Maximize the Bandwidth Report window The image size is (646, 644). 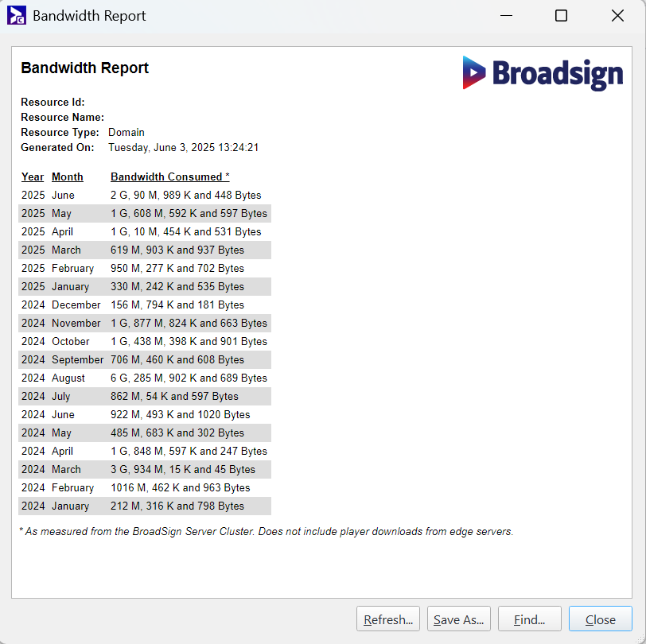[561, 16]
